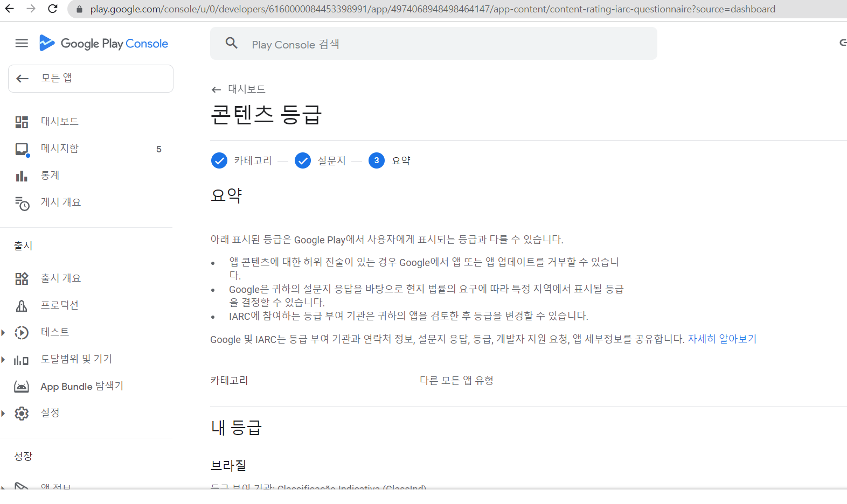Go back to 모든 앱 list
The height and width of the screenshot is (504, 847).
point(91,79)
